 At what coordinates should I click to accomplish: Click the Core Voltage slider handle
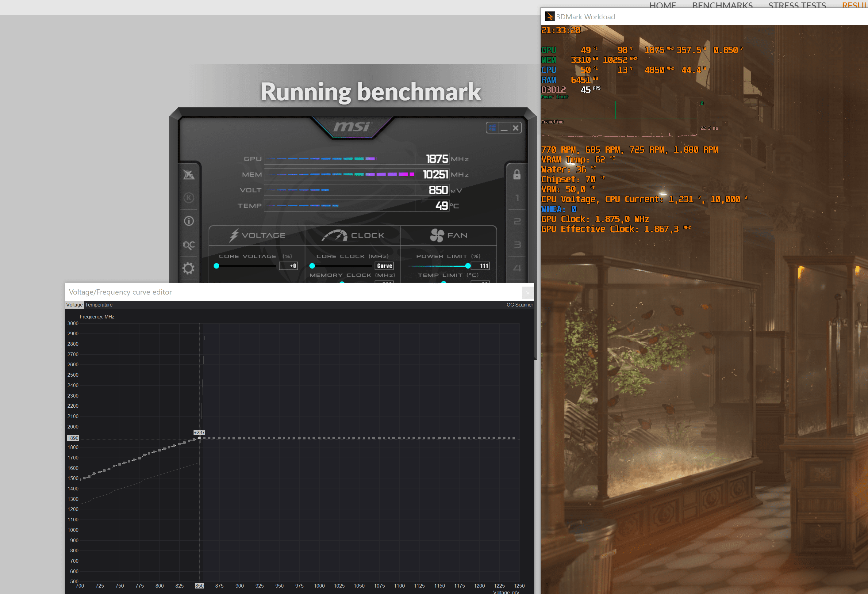tap(217, 266)
